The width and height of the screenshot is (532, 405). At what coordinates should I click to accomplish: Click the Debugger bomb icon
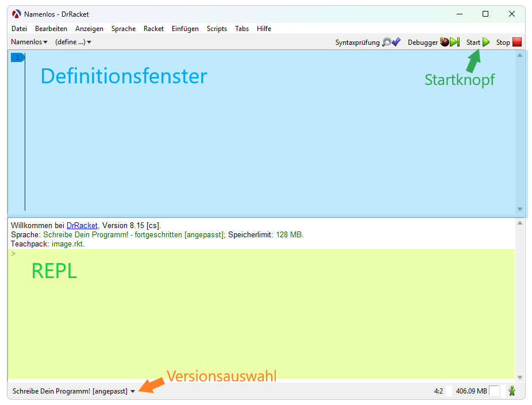point(444,42)
